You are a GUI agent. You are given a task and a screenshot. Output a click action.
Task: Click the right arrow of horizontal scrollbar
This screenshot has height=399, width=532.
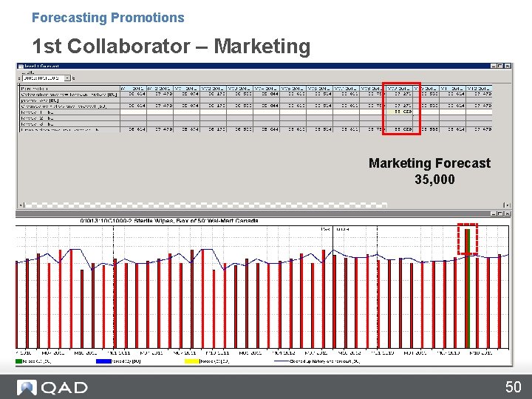506,205
